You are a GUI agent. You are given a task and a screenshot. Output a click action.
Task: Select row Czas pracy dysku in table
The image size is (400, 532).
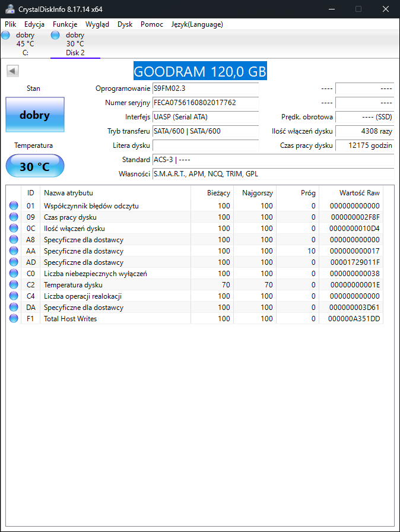(195, 217)
